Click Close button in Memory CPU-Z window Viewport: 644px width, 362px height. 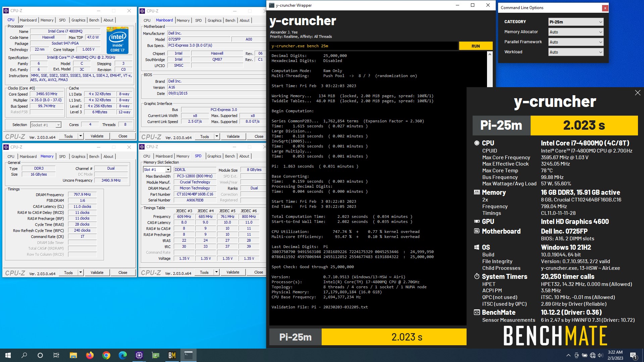(x=123, y=273)
